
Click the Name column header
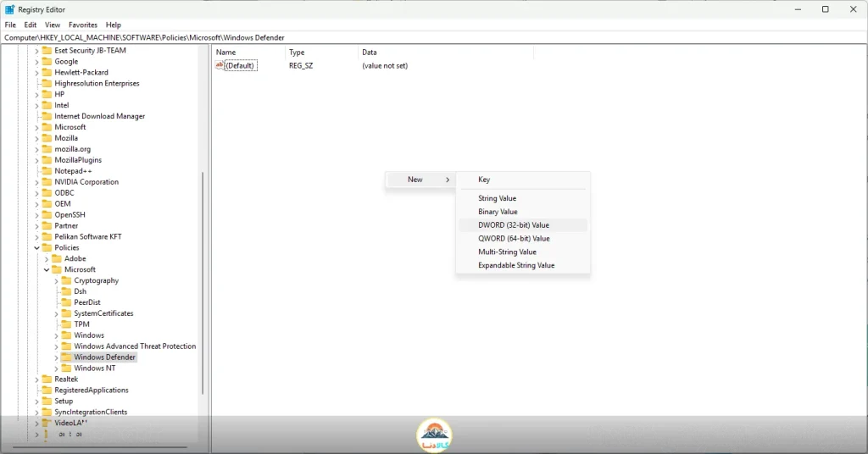[248, 52]
